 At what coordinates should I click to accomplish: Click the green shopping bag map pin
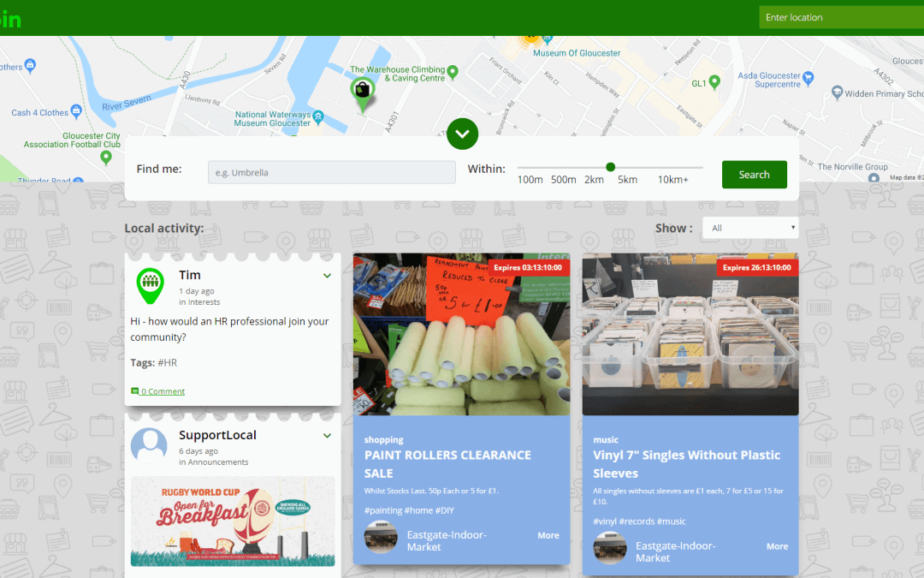click(363, 94)
